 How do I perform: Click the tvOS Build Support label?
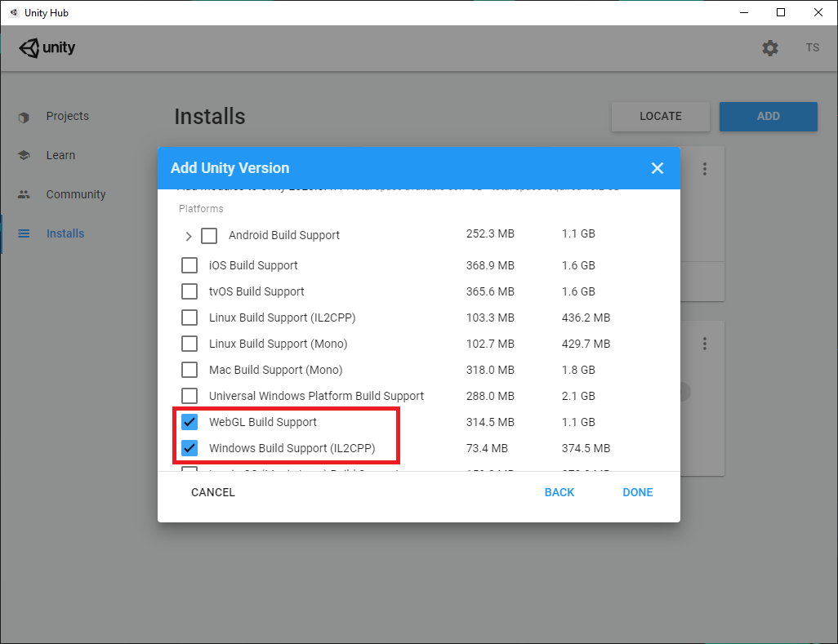click(x=256, y=291)
